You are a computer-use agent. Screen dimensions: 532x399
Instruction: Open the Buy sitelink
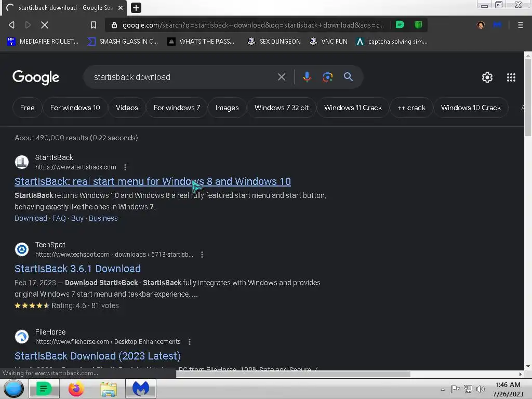[77, 218]
